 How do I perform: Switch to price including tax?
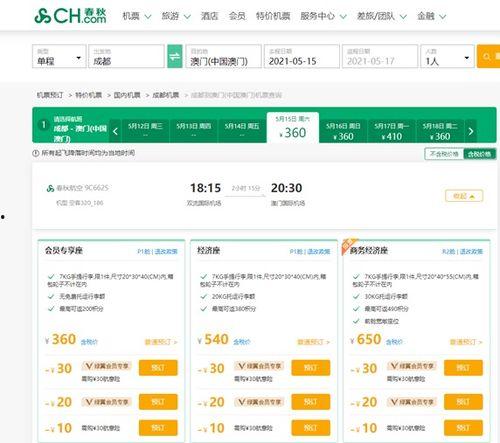[479, 154]
